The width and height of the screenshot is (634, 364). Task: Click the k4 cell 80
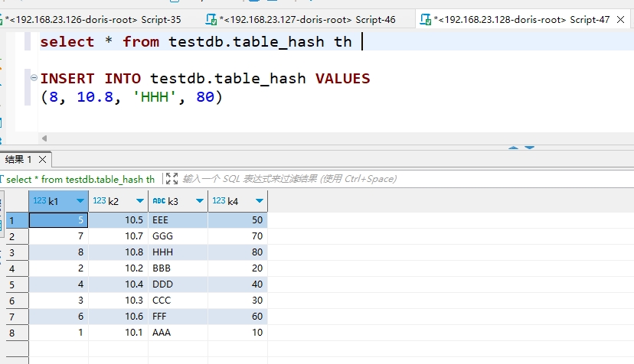[x=237, y=252]
